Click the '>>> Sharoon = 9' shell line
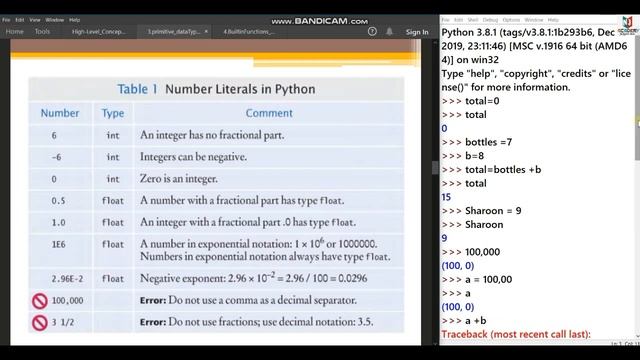The image size is (640, 360). (x=481, y=211)
